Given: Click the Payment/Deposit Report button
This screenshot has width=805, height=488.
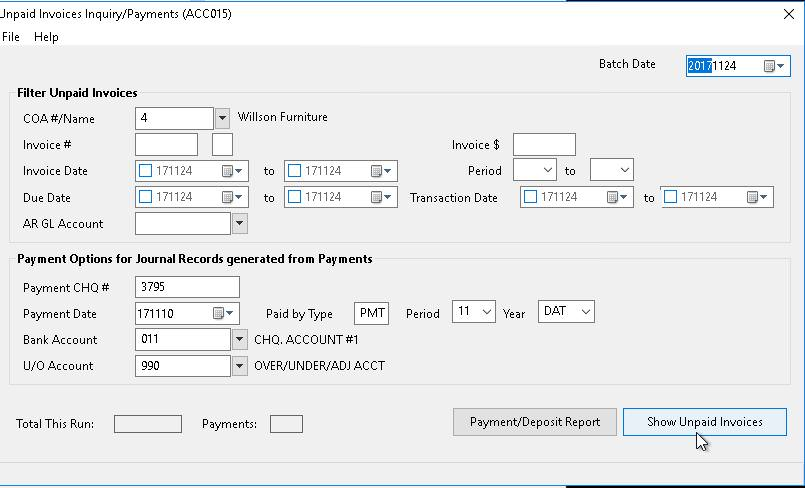Looking at the screenshot, I should click(x=534, y=422).
